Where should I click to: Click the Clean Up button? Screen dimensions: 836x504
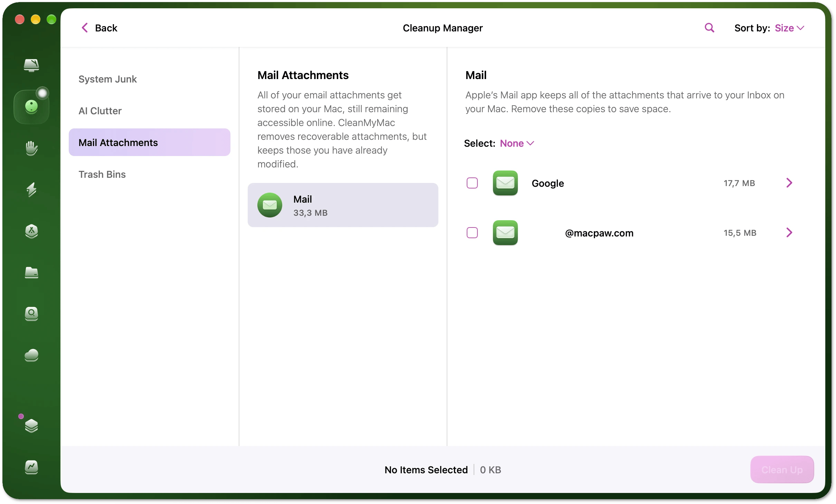point(782,469)
